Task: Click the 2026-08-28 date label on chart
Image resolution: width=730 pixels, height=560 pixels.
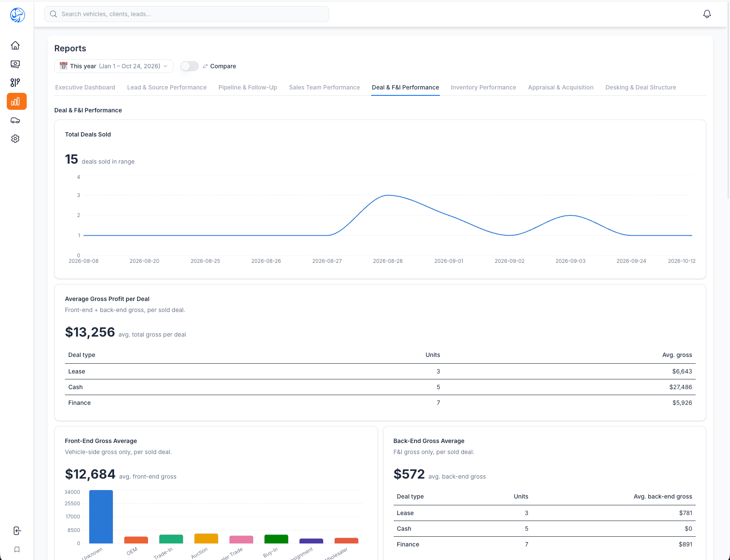Action: (388, 261)
